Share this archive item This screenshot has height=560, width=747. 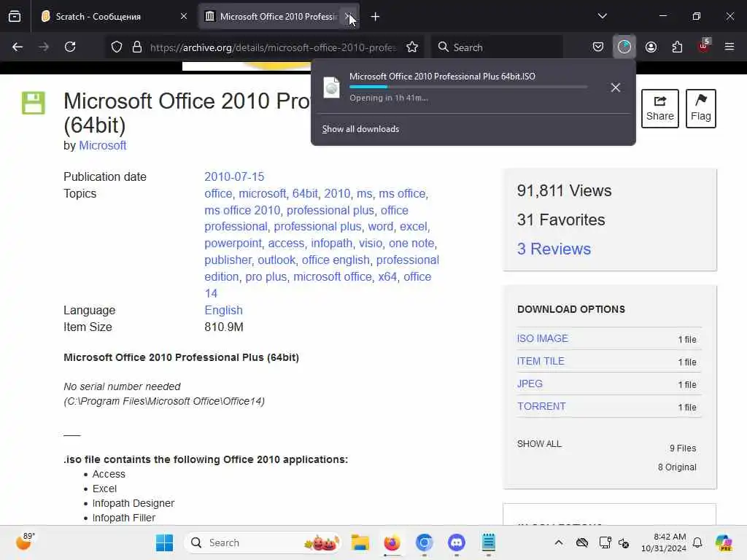click(x=659, y=109)
